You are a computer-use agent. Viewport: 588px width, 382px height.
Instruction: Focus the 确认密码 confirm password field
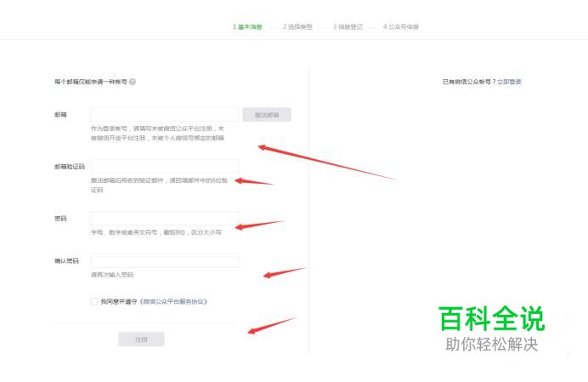[165, 260]
